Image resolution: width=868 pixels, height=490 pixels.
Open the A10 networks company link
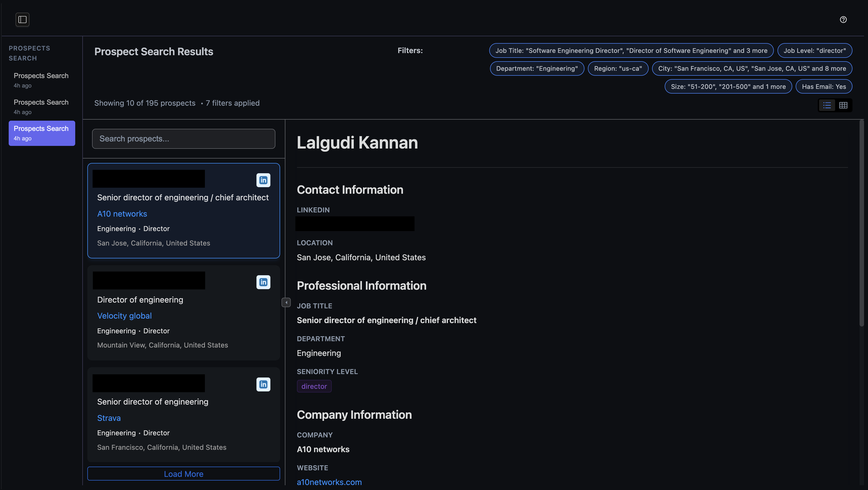pyautogui.click(x=122, y=214)
